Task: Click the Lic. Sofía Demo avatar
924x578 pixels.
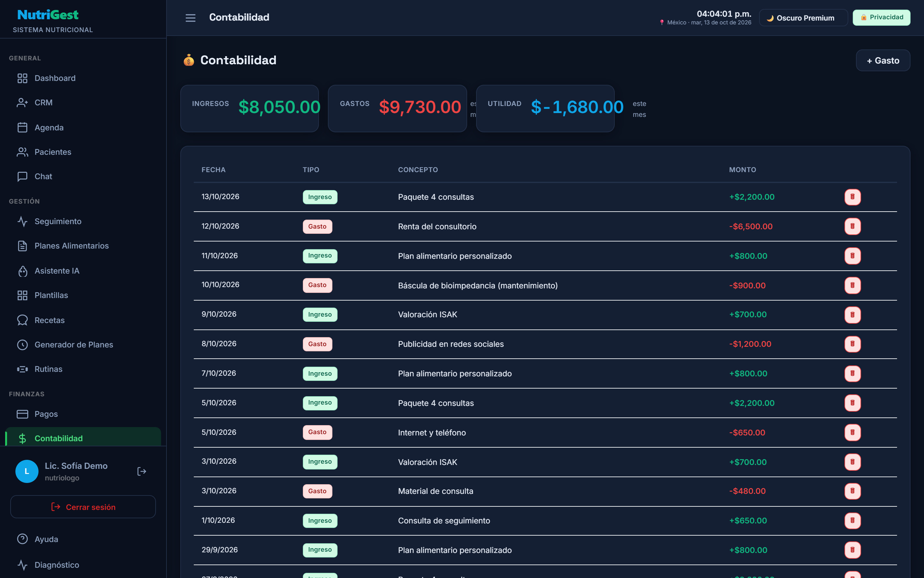Action: click(x=27, y=471)
